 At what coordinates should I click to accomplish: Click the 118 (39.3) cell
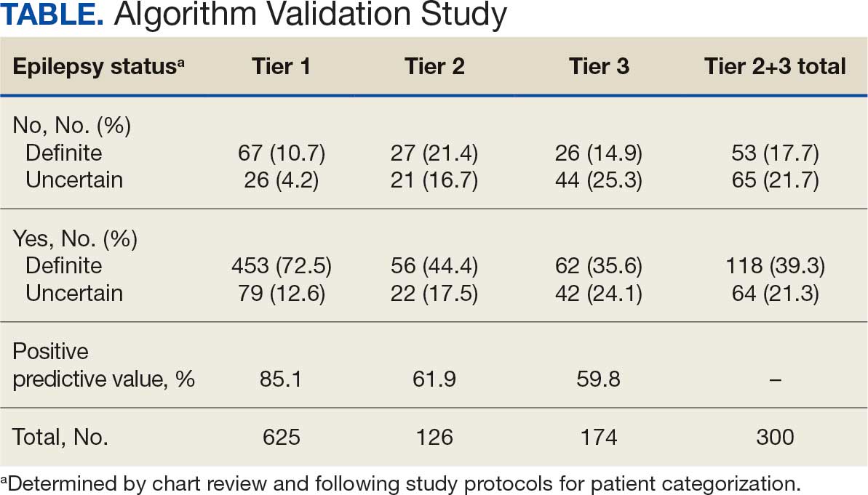pyautogui.click(x=775, y=265)
